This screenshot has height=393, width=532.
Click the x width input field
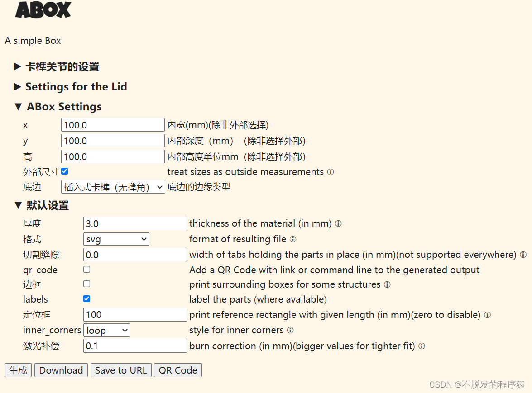(112, 125)
